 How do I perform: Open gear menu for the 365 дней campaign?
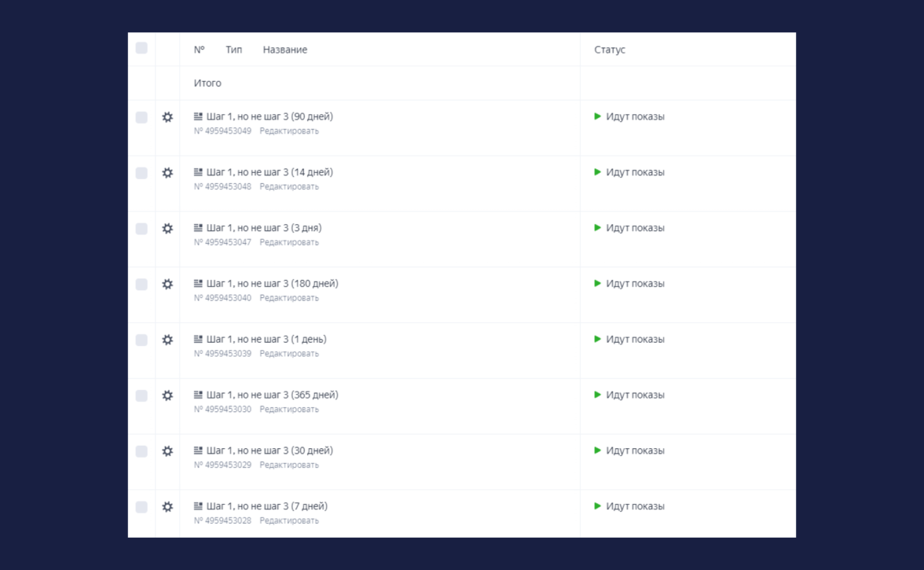tap(167, 395)
